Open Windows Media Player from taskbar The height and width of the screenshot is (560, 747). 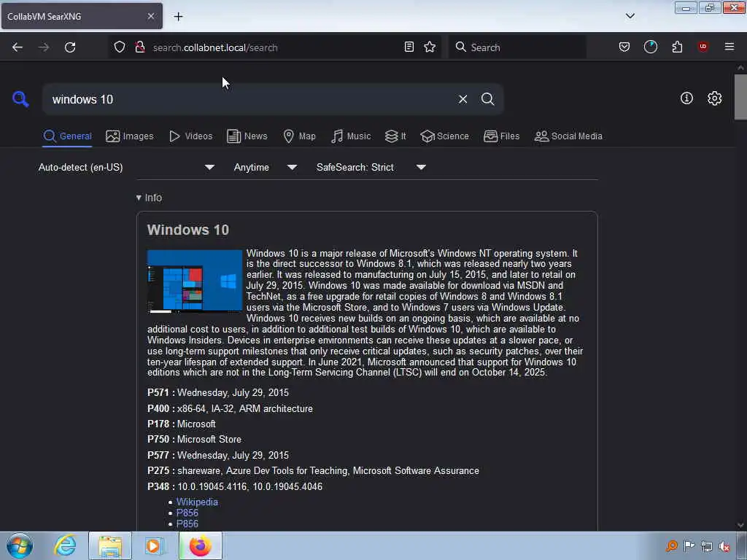[x=155, y=545]
